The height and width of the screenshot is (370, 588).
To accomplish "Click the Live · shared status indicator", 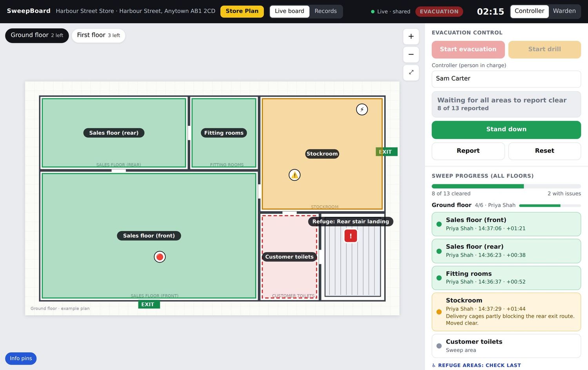I will tap(390, 11).
